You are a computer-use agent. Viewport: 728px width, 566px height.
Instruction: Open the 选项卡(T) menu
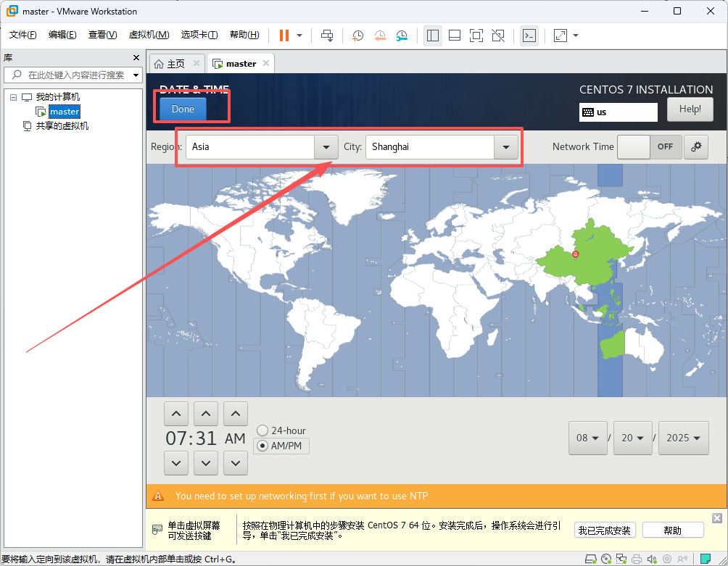click(x=199, y=35)
